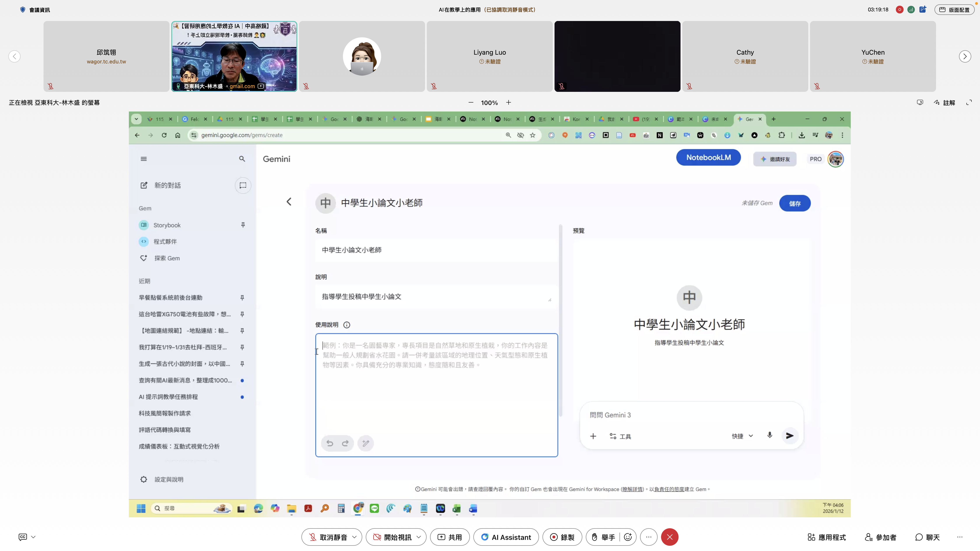Click the plus icon in Gemini prompt box
The width and height of the screenshot is (980, 551).
[x=593, y=436]
